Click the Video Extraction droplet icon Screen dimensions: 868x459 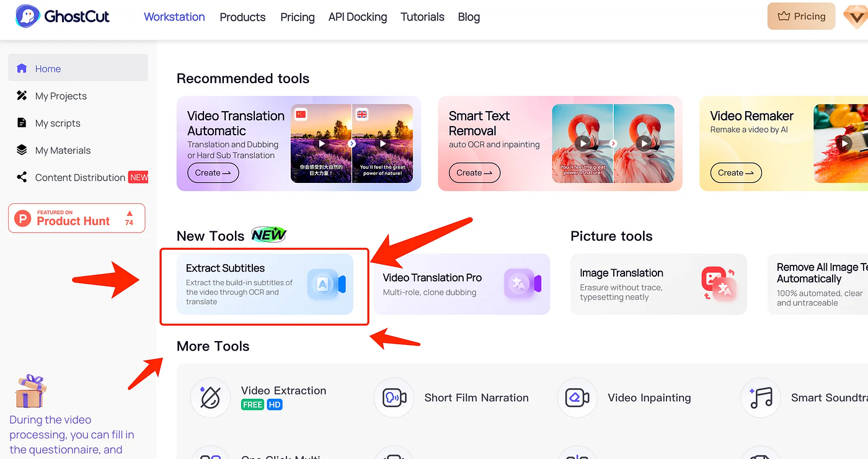coord(210,398)
